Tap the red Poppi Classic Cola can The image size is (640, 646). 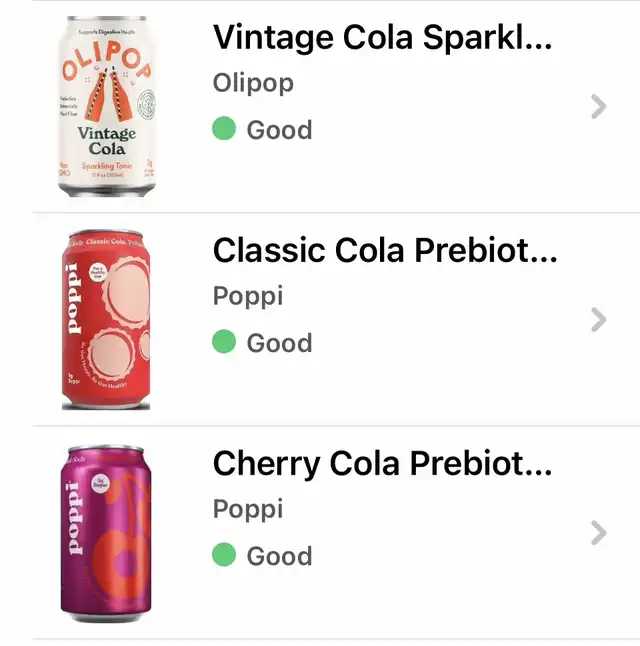106,320
